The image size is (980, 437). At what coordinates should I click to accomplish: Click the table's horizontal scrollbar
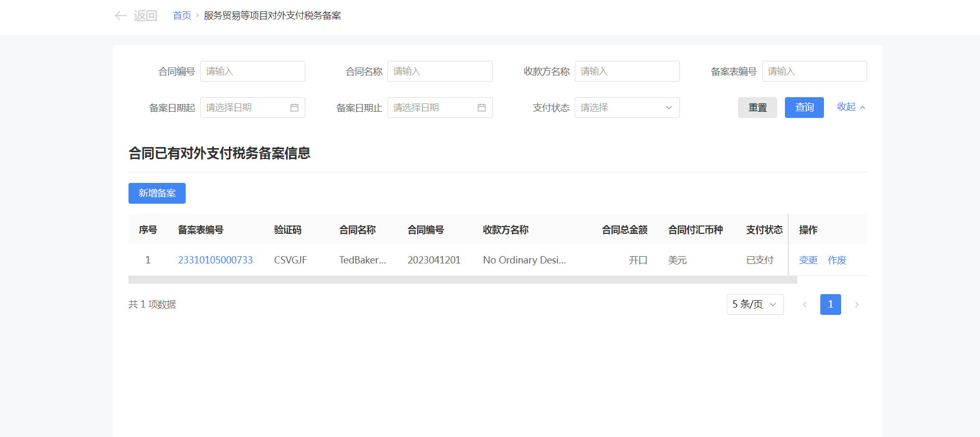(x=462, y=280)
